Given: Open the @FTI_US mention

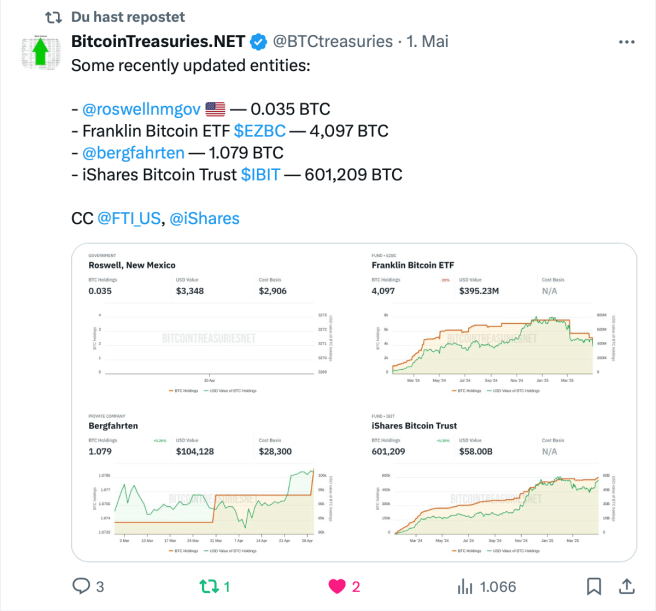Looking at the screenshot, I should pyautogui.click(x=127, y=218).
